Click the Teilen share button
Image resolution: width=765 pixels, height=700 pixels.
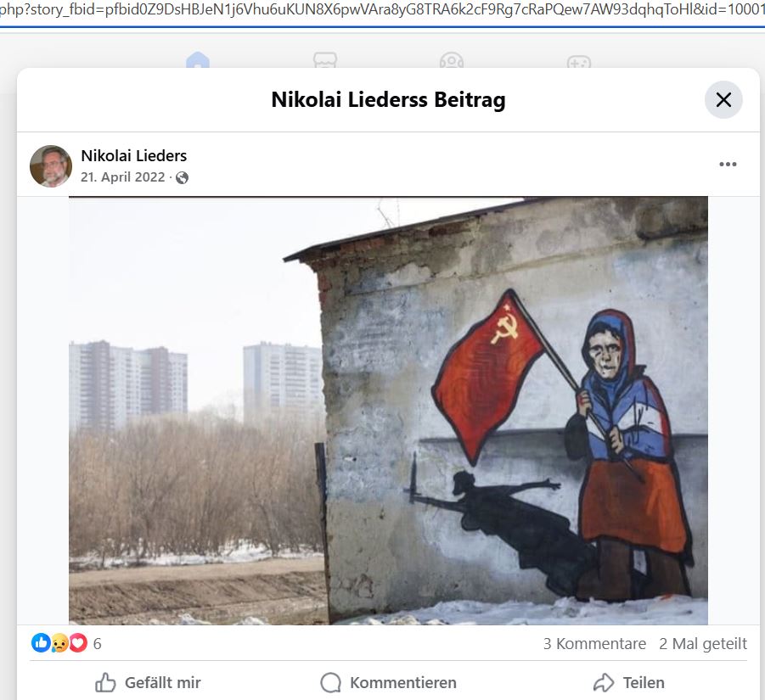coord(629,682)
